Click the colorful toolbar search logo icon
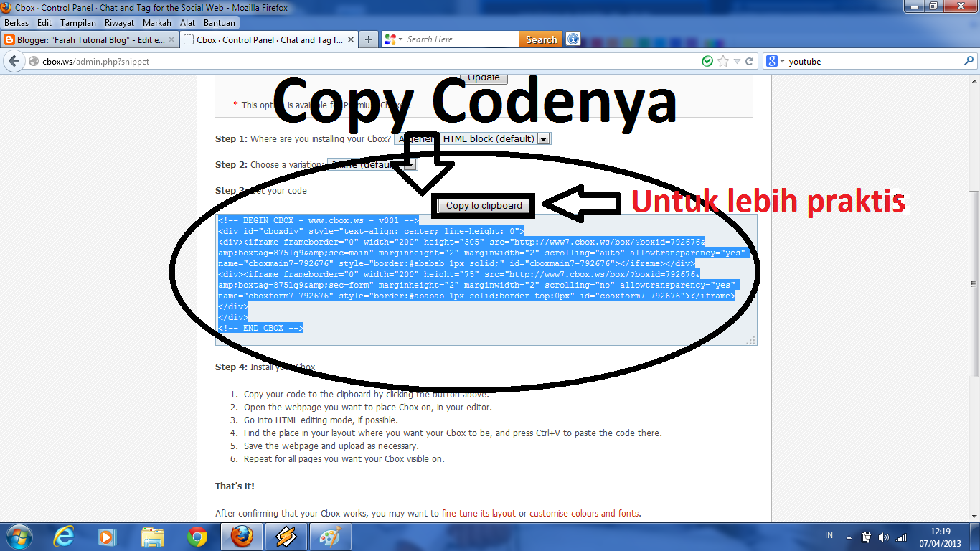This screenshot has height=551, width=980. pos(390,40)
